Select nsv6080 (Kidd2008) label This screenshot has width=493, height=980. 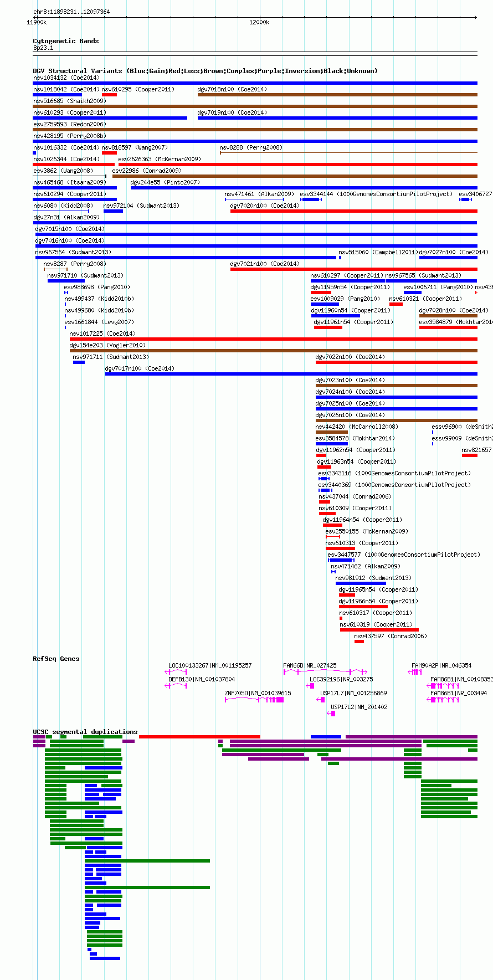coord(63,206)
